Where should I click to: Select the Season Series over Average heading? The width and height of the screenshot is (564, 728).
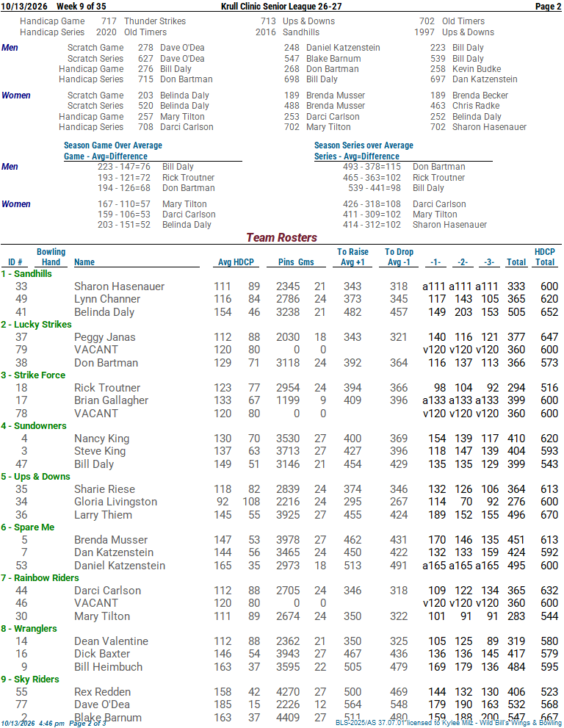pos(364,145)
